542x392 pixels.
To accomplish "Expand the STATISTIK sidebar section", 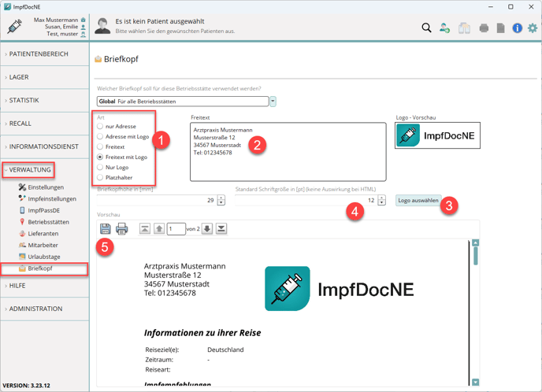I will click(x=47, y=101).
